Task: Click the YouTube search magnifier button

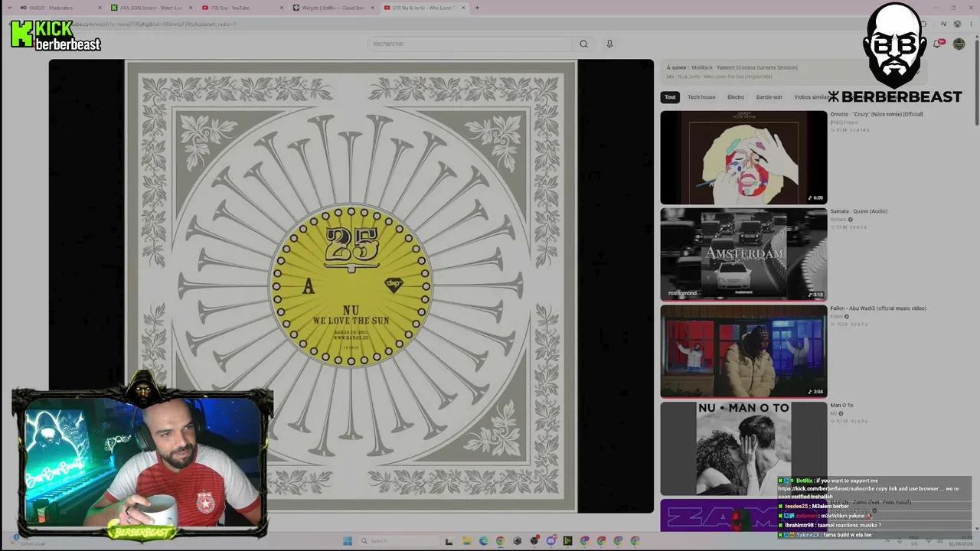Action: click(583, 44)
